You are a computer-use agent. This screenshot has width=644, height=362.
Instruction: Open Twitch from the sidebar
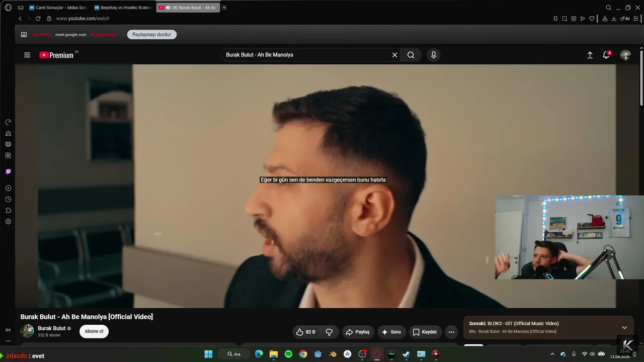tap(8, 171)
